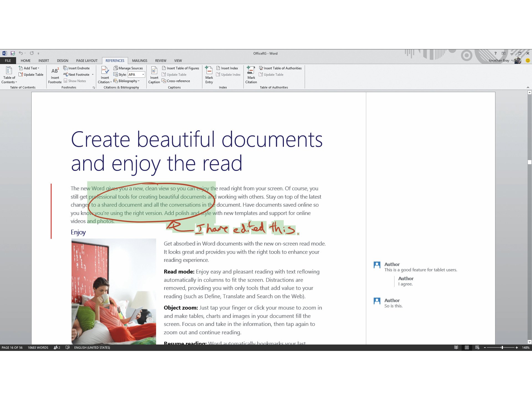Toggle Web Layout view in status bar
Screen dimensions: 532x400
pos(477,347)
